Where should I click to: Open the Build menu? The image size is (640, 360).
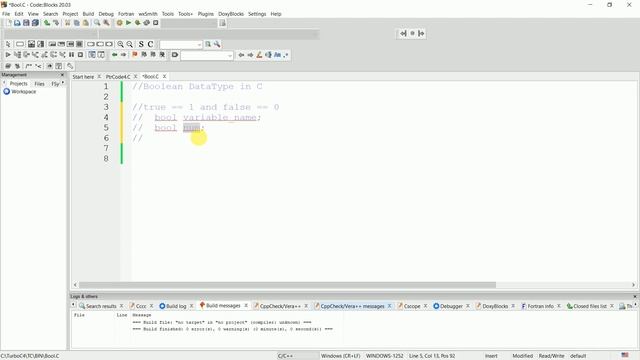point(88,14)
